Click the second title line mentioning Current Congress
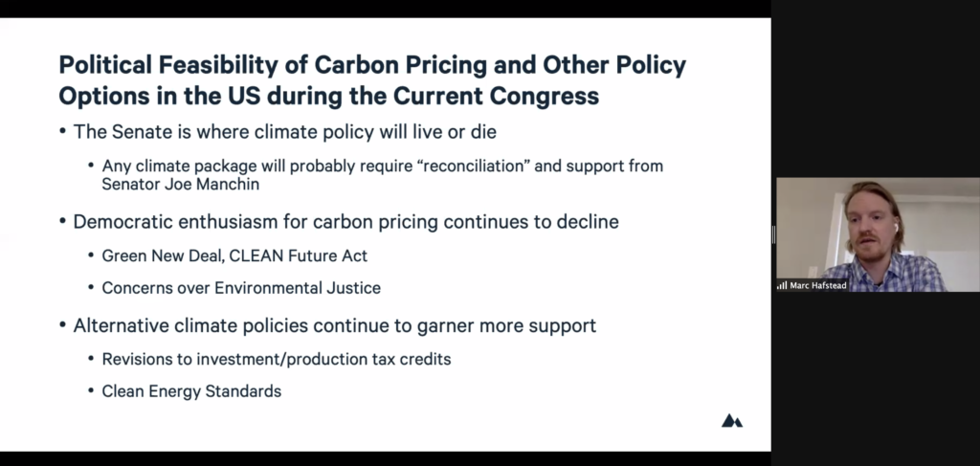Viewport: 980px width, 466px height. tap(328, 97)
